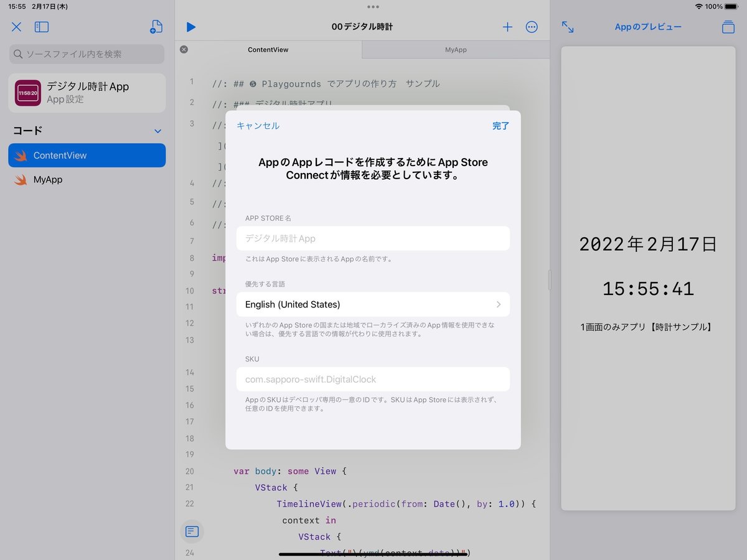The image size is (747, 560).
Task: Cancel the App Store Connect dialog
Action: (x=258, y=126)
